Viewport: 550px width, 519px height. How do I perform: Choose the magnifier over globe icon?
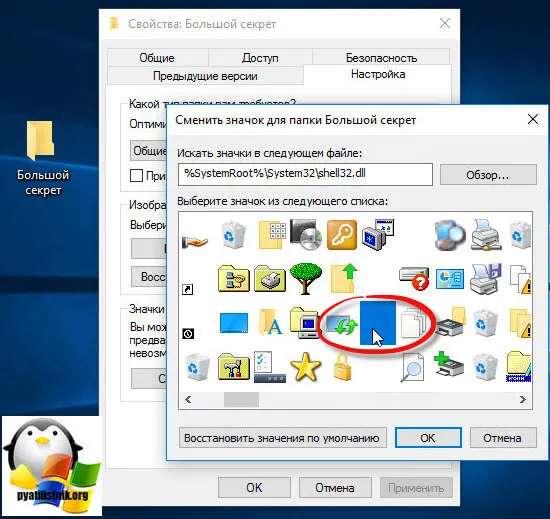tap(450, 235)
